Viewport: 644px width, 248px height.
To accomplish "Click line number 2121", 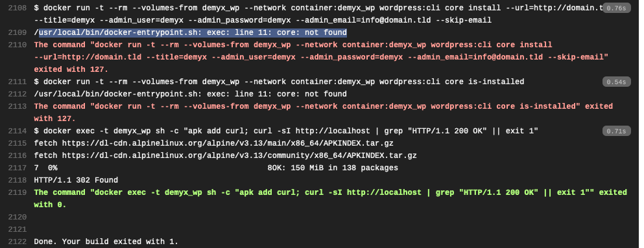I will coord(18,229).
